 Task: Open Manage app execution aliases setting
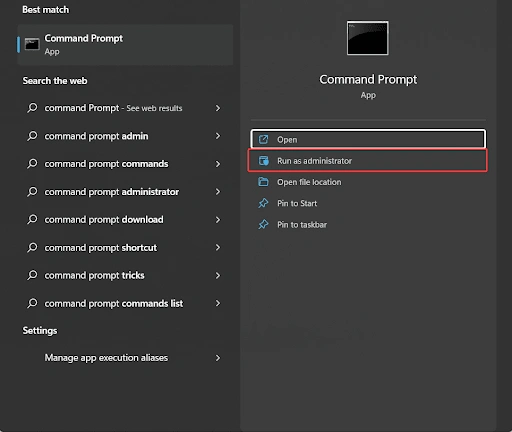tap(125, 358)
